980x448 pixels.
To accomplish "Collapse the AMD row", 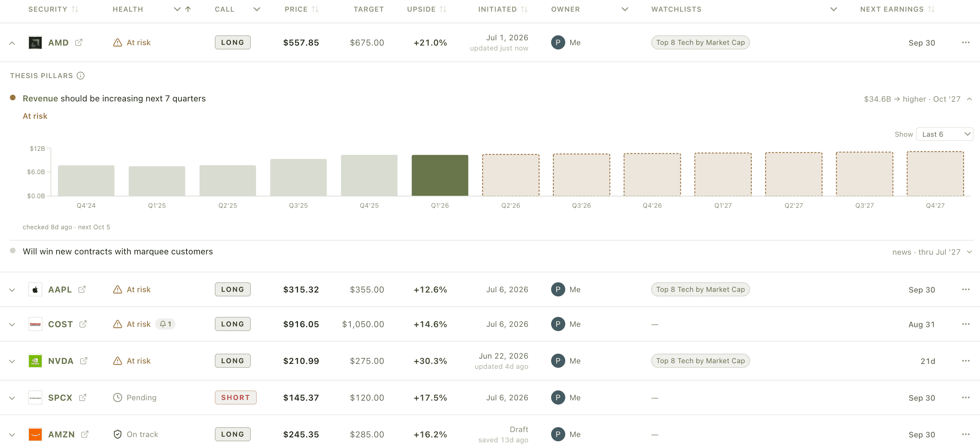I will click(x=12, y=43).
